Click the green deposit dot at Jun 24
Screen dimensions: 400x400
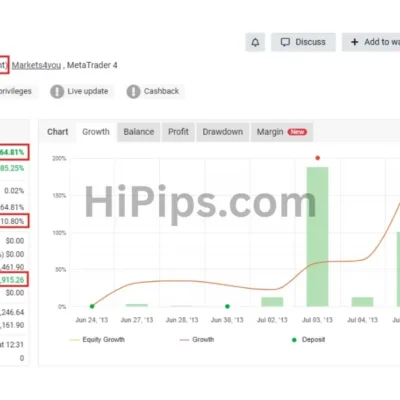tap(92, 306)
